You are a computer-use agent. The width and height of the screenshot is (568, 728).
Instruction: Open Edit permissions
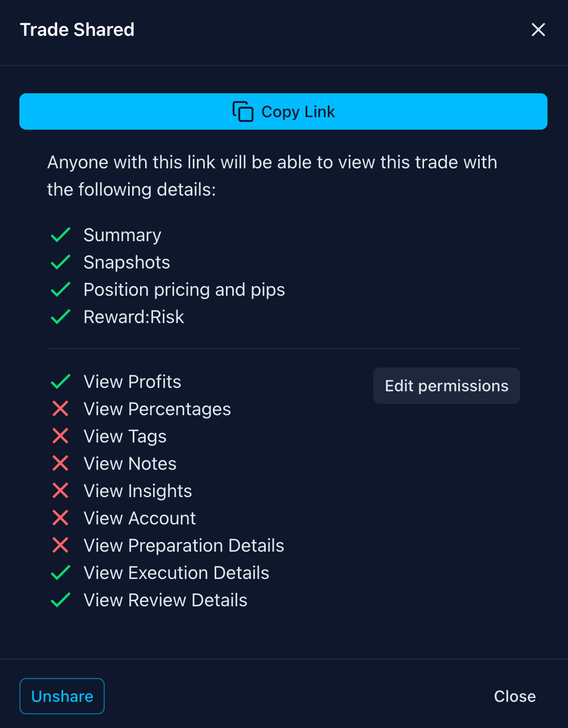pos(446,386)
